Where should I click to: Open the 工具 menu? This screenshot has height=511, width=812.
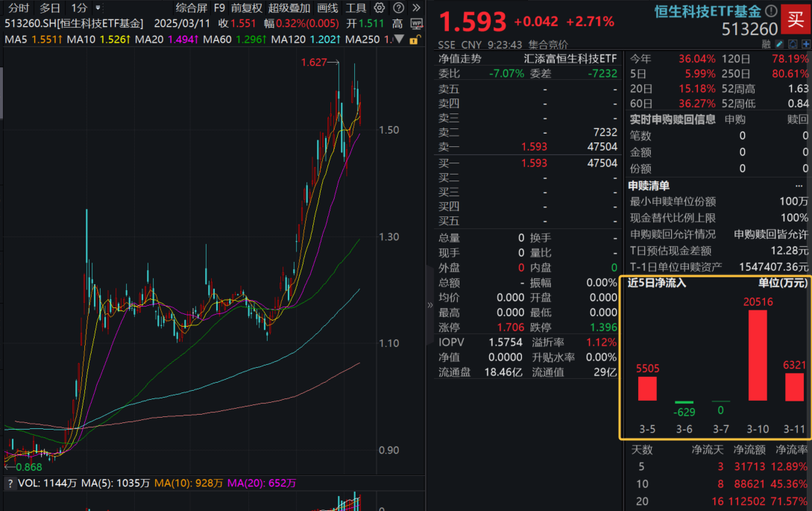click(356, 7)
